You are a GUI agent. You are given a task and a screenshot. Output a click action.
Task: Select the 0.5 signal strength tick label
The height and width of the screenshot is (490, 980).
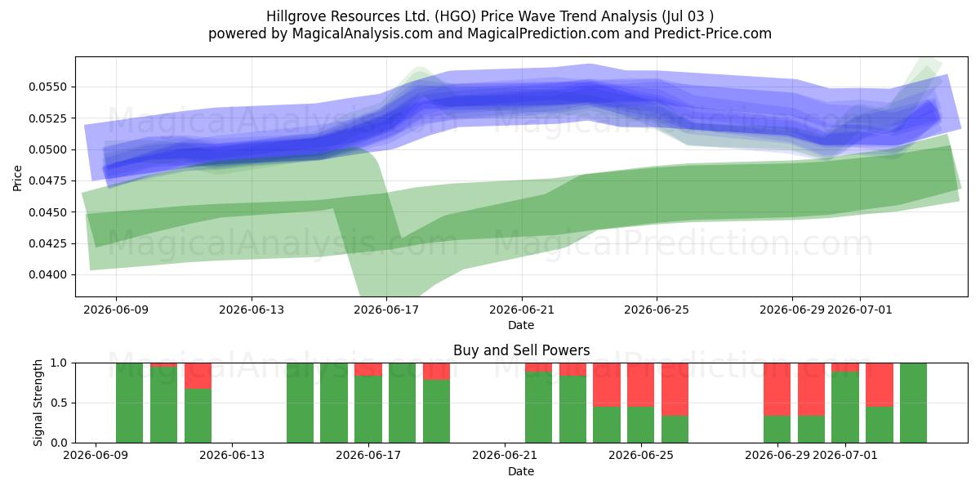point(60,403)
